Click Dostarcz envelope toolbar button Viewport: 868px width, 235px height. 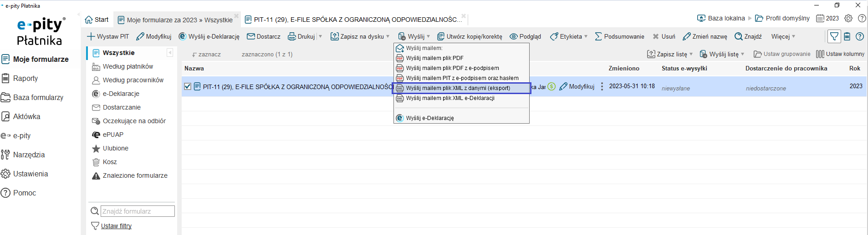264,36
